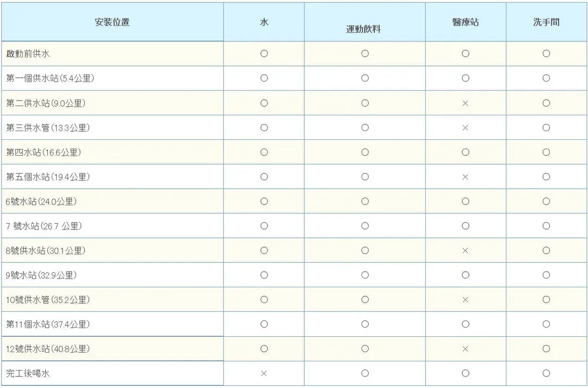Select the 洗手間 column header
This screenshot has height=388, width=588.
546,22
